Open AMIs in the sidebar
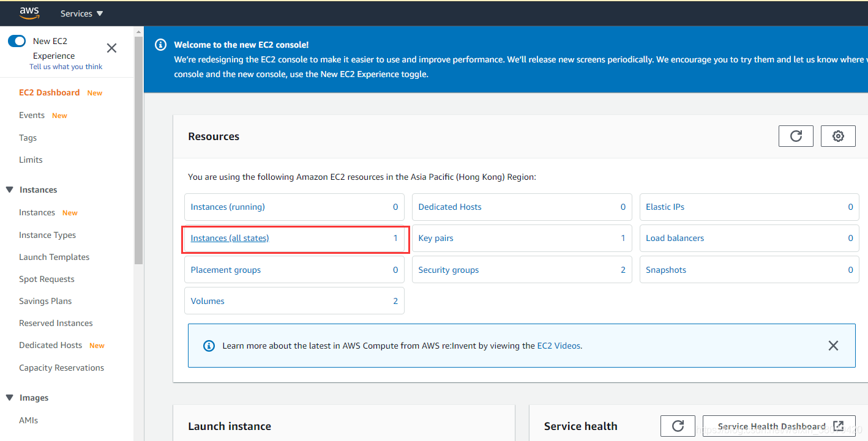The width and height of the screenshot is (868, 441). pos(28,420)
